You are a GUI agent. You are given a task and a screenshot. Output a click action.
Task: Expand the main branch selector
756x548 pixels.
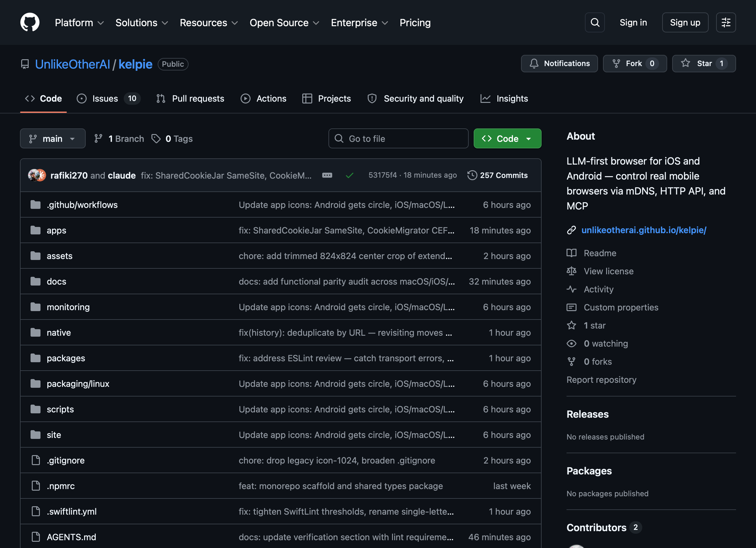[x=52, y=138]
